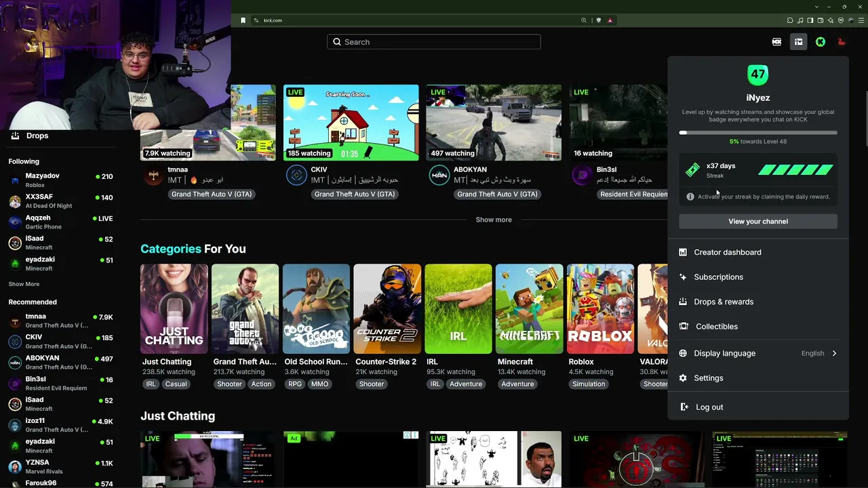Open Creator dashboard menu item
Image resolution: width=868 pixels, height=488 pixels.
(758, 252)
